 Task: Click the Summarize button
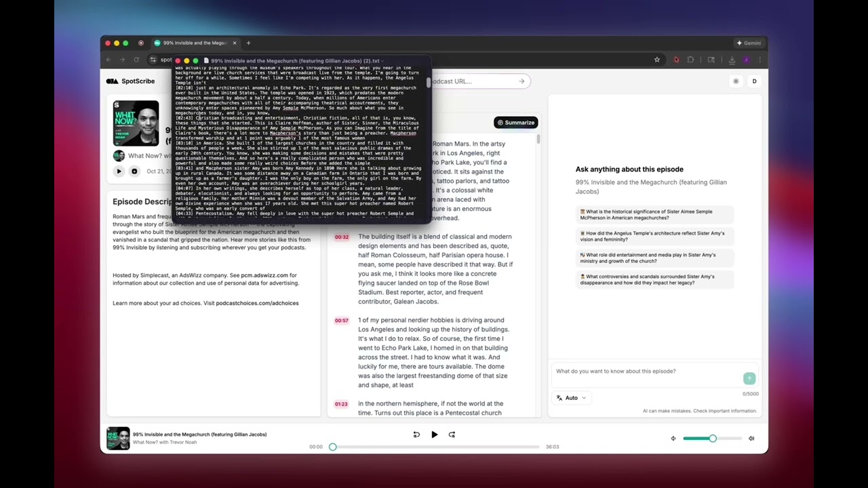point(516,123)
